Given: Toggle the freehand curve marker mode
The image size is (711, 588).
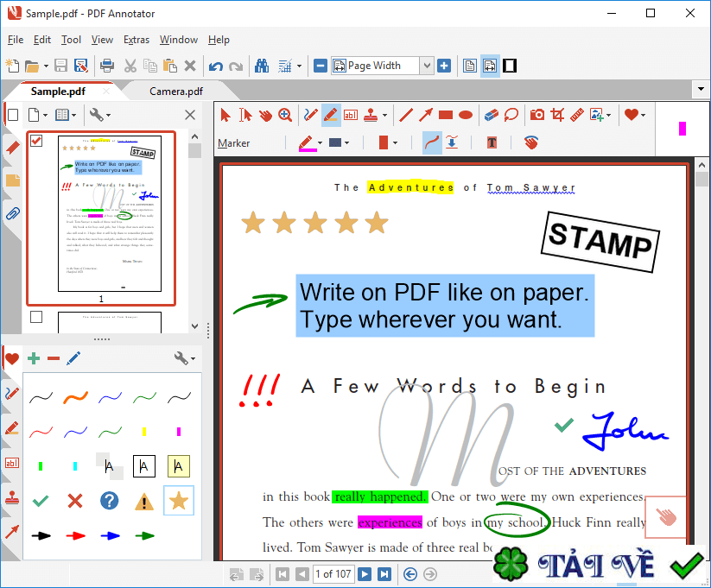Looking at the screenshot, I should point(432,142).
